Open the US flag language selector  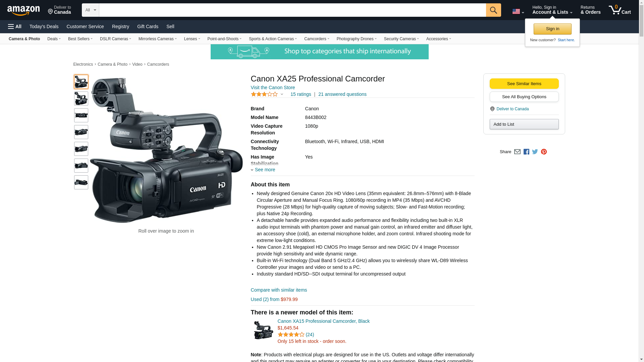pos(518,11)
